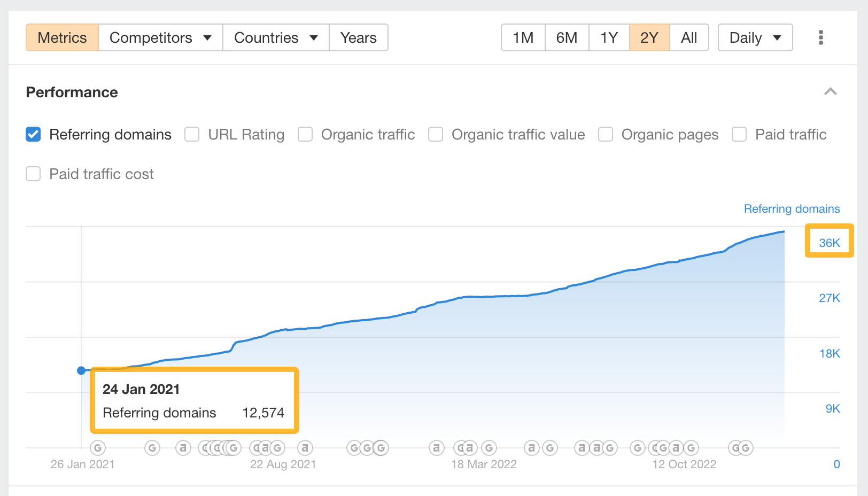Click the Google update marker near 26 Jan 2021
Screen dimensions: 868x496
coord(98,448)
